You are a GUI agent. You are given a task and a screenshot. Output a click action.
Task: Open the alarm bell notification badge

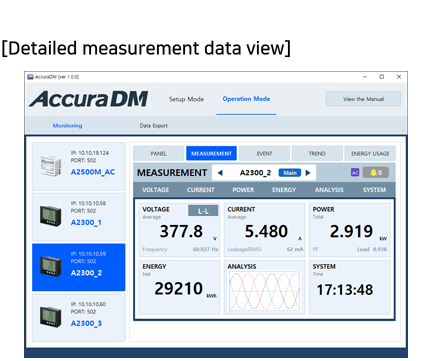click(x=376, y=172)
